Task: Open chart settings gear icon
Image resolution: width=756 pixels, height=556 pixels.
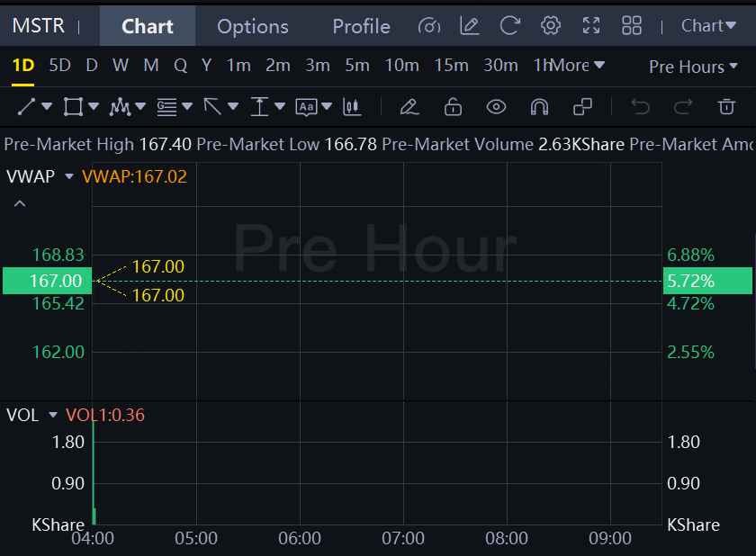Action: (551, 25)
